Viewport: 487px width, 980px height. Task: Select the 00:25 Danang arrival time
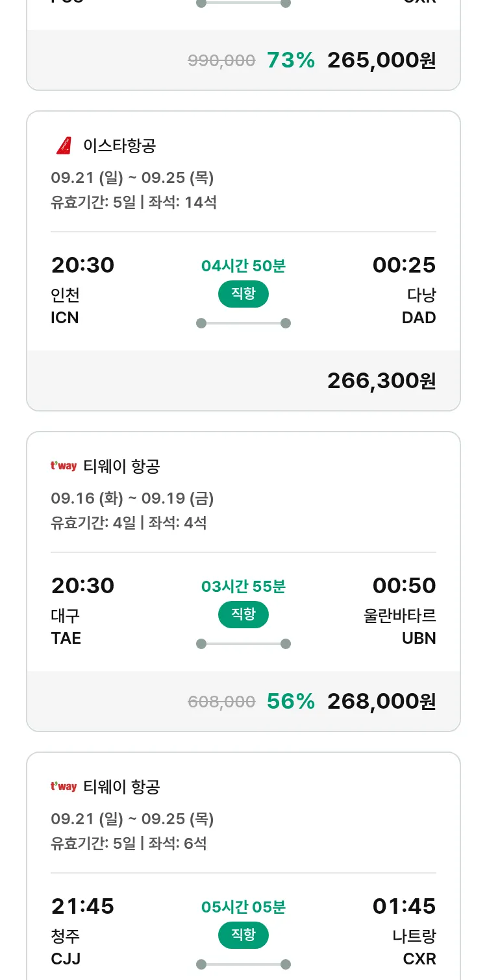pyautogui.click(x=404, y=265)
